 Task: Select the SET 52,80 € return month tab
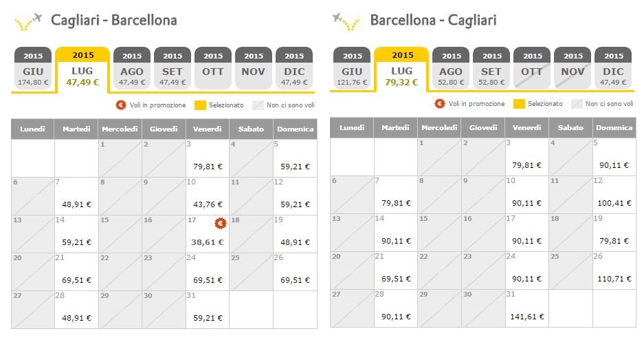click(x=491, y=68)
